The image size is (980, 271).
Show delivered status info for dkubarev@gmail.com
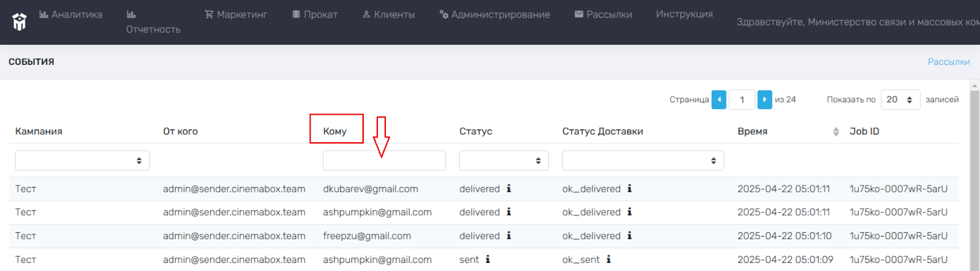coord(509,189)
